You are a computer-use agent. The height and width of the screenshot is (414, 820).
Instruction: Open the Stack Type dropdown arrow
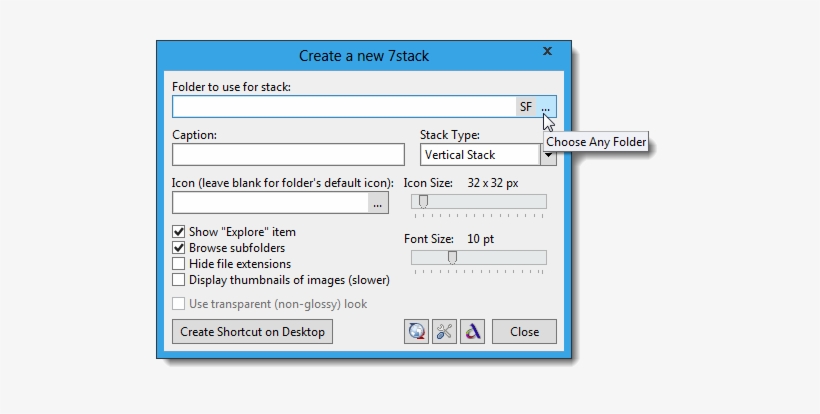(548, 155)
